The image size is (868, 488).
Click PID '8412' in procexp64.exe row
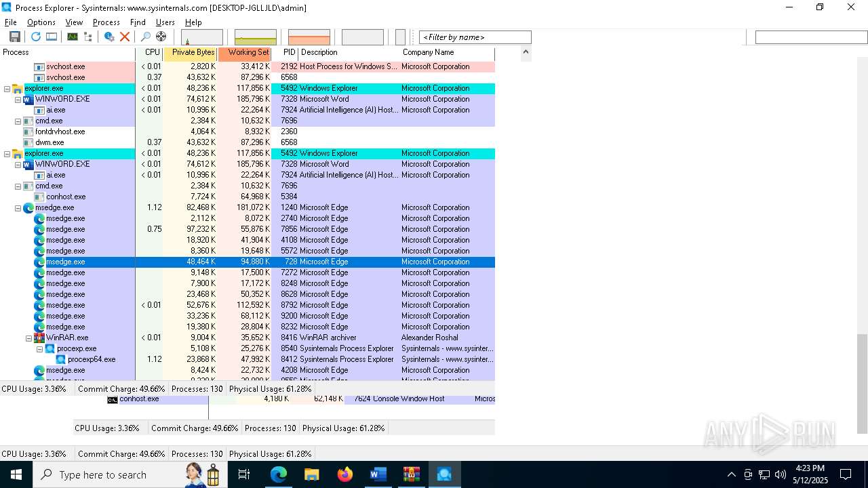289,359
